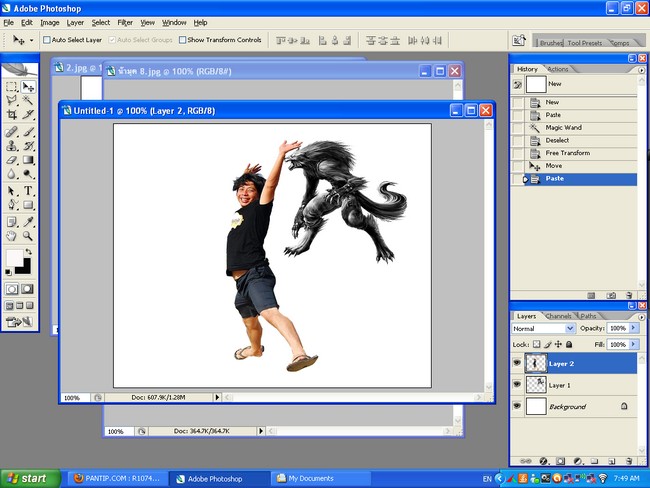Screen dimensions: 650x488
Task: Select the Zoom tool
Action: (28, 236)
